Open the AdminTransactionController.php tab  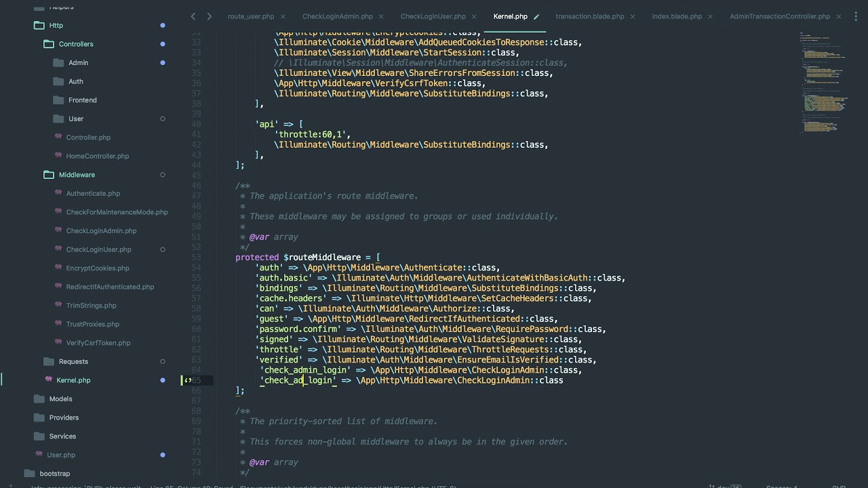point(780,16)
